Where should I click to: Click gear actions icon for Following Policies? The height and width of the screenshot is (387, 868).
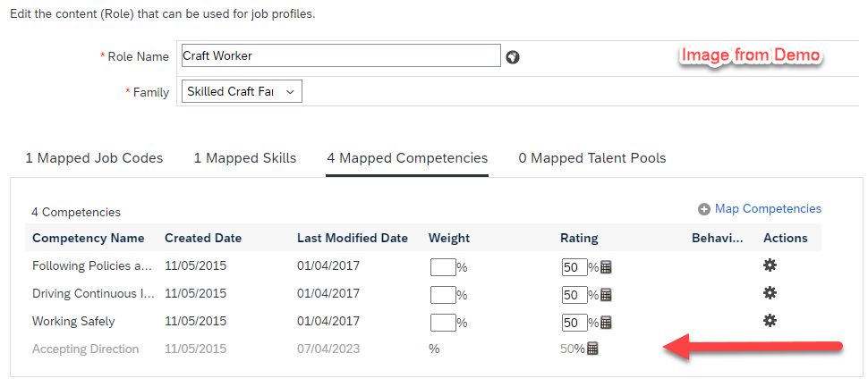[770, 266]
